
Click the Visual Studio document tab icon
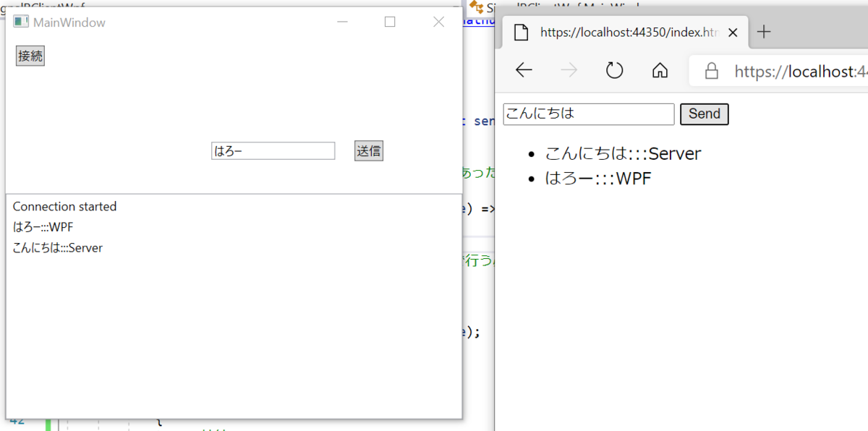click(475, 7)
